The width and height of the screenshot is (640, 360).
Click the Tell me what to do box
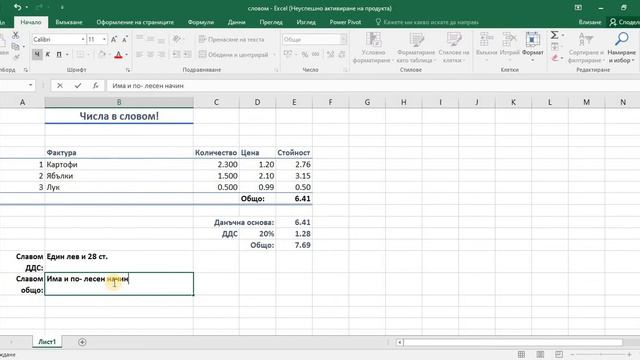tap(427, 22)
